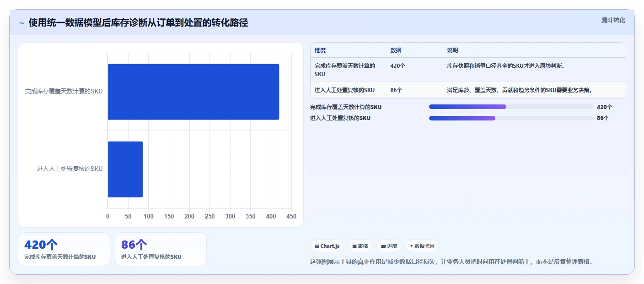Click table cell 86个
The height and width of the screenshot is (284, 644).
pos(396,90)
